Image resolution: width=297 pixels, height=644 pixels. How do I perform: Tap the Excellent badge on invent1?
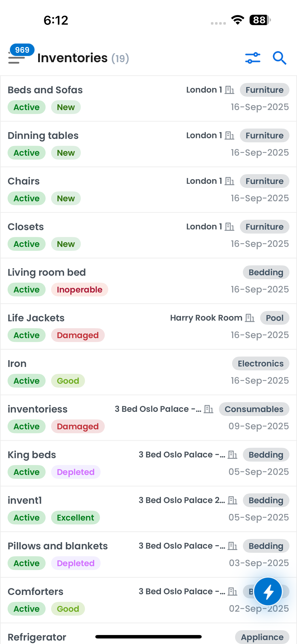75,518
